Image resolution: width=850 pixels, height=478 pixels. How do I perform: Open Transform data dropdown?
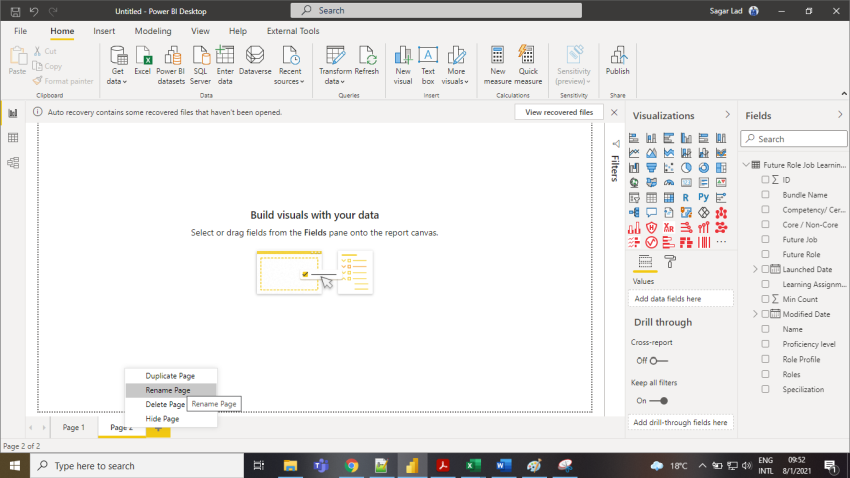[335, 65]
